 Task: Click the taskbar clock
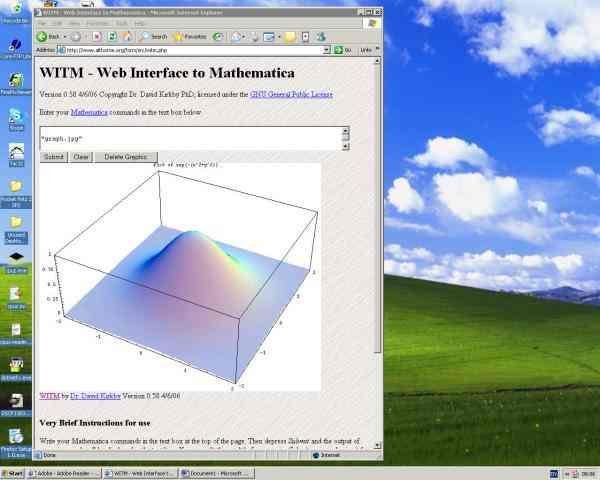point(589,474)
